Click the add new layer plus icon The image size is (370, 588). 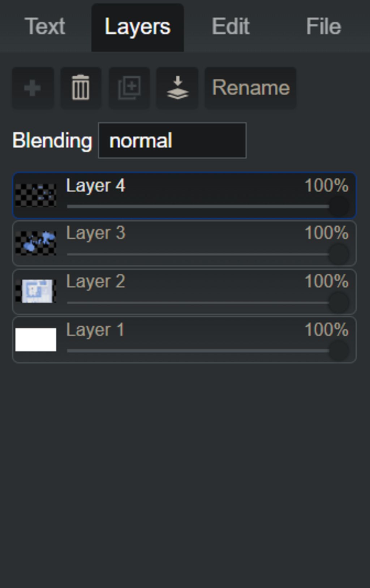[x=33, y=88]
